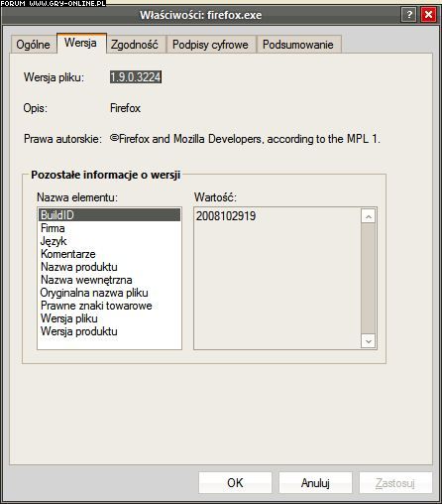The height and width of the screenshot is (504, 442).
Task: Show the Podsumowanie tab
Action: [298, 45]
